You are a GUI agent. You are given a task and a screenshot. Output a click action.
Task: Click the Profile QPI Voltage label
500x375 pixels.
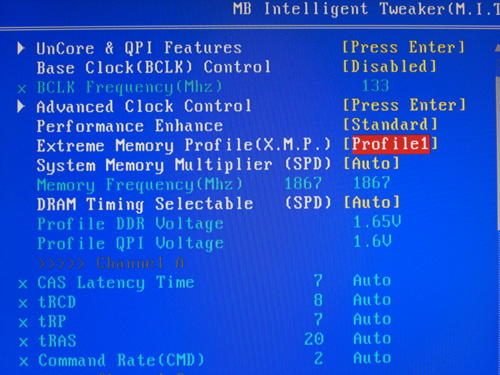tap(130, 243)
